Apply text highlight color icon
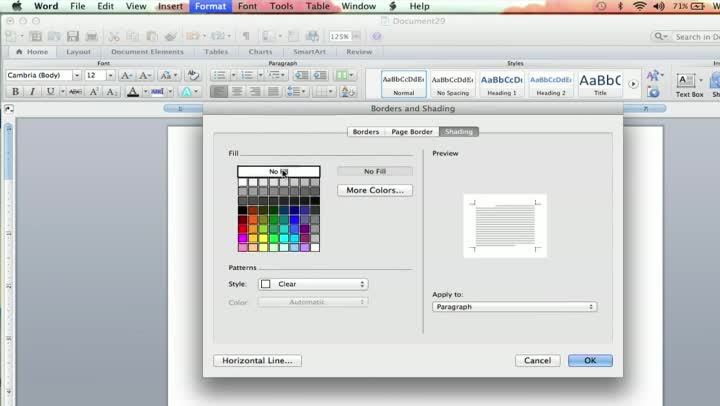This screenshot has height=406, width=720. tap(158, 91)
